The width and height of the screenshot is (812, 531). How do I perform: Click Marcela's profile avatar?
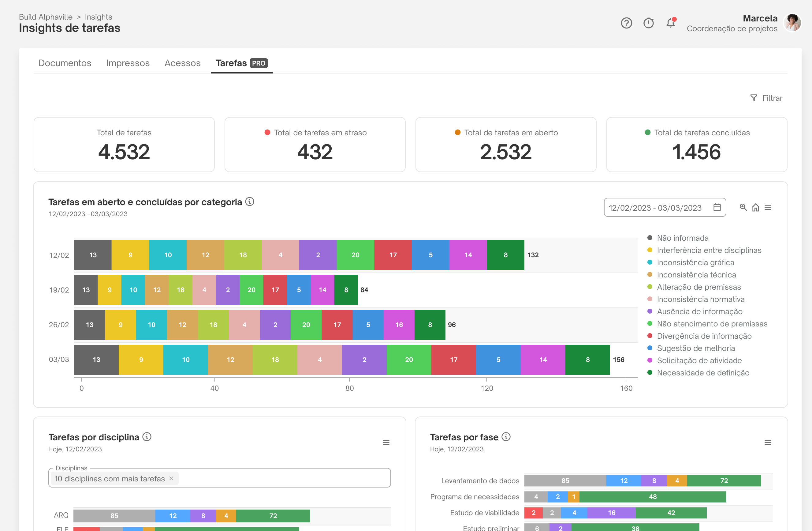click(792, 23)
